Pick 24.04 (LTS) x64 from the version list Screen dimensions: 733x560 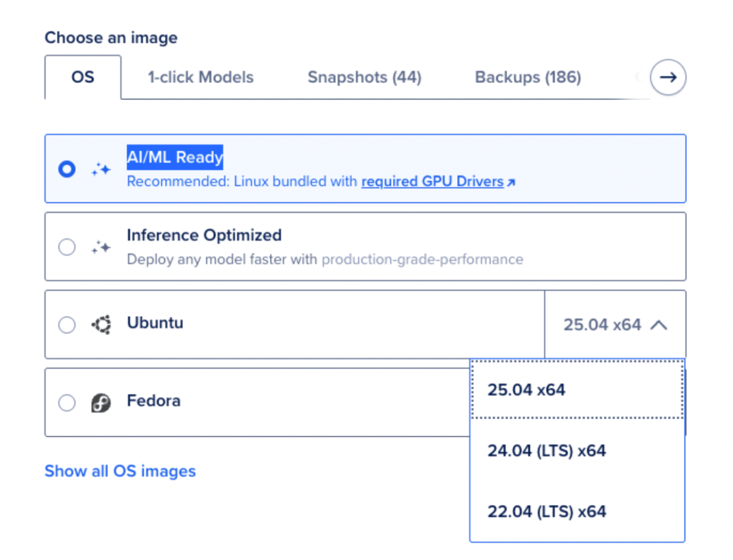pos(577,451)
